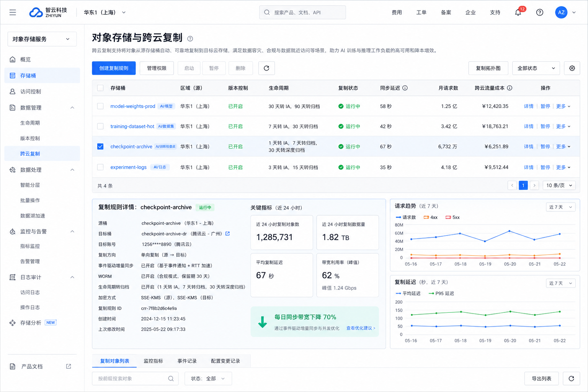This screenshot has height=392, width=588.
Task: Click info icon beside 跨云流量成本 header
Action: click(x=510, y=88)
